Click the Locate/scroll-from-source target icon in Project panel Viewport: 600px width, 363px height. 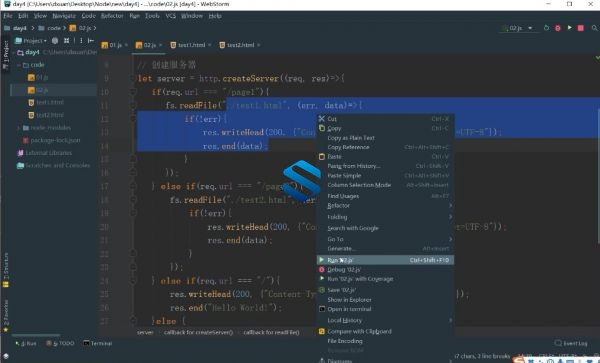tap(55, 41)
